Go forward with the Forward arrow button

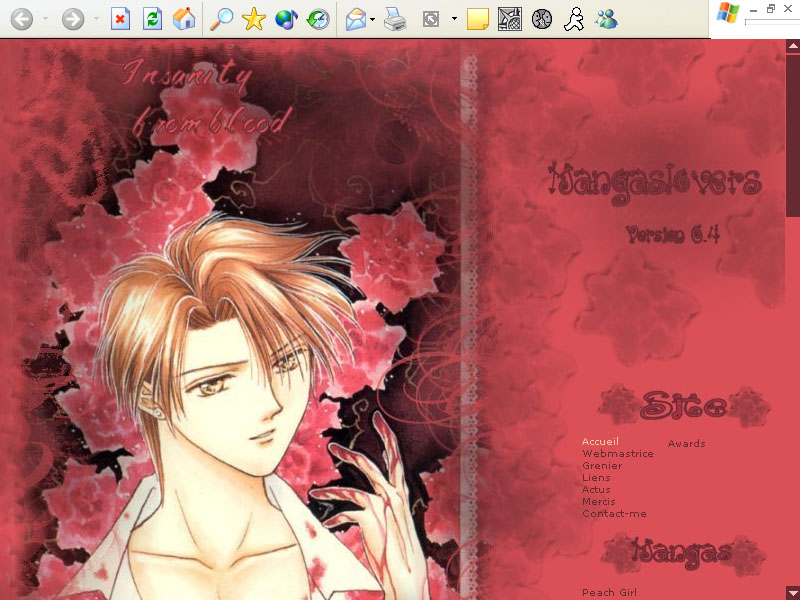(x=73, y=20)
